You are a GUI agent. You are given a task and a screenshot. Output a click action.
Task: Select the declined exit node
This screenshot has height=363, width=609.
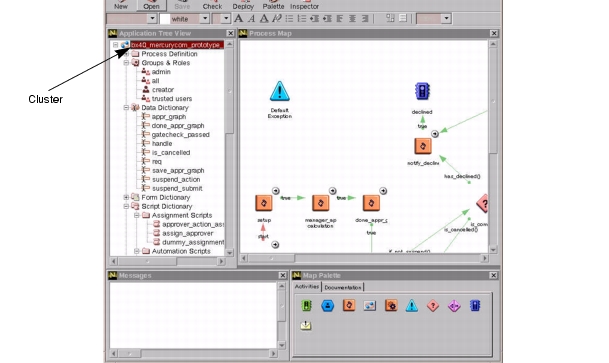422,91
